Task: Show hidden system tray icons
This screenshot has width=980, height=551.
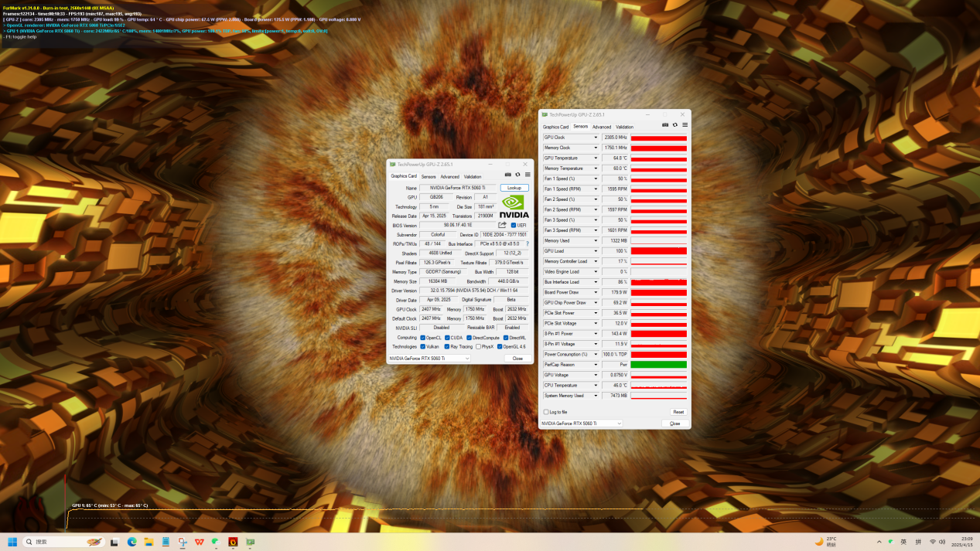Action: [x=879, y=542]
